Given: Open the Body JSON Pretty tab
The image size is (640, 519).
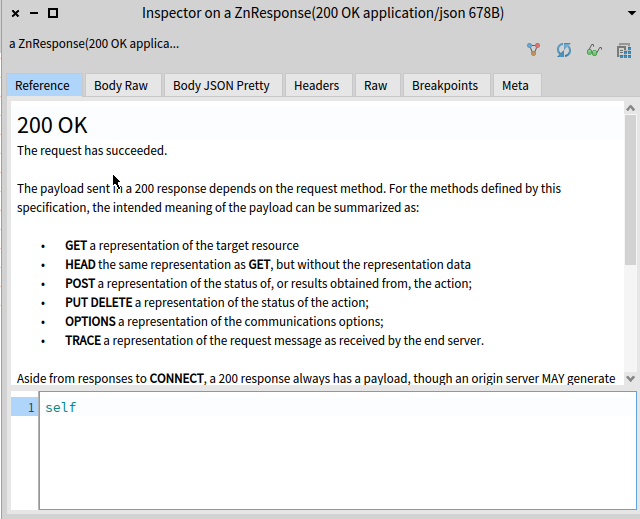Looking at the screenshot, I should pos(223,85).
